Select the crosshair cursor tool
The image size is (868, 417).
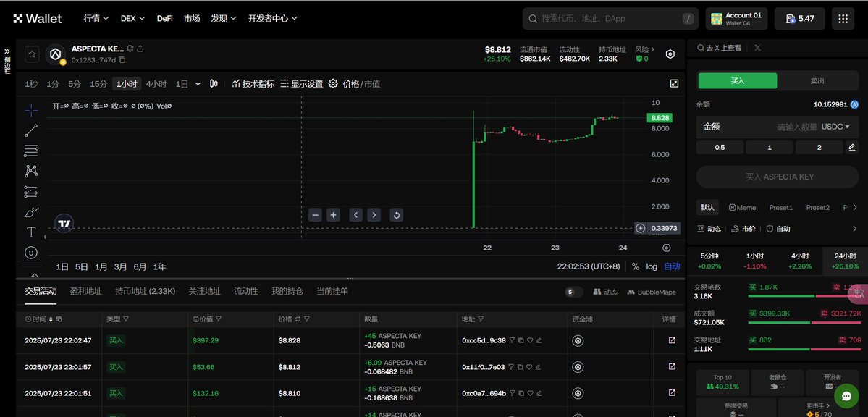tap(32, 110)
